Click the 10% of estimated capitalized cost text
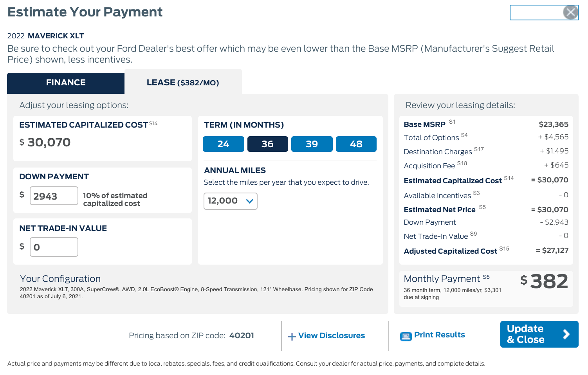Screen dimensions: 588x375 [x=115, y=199]
